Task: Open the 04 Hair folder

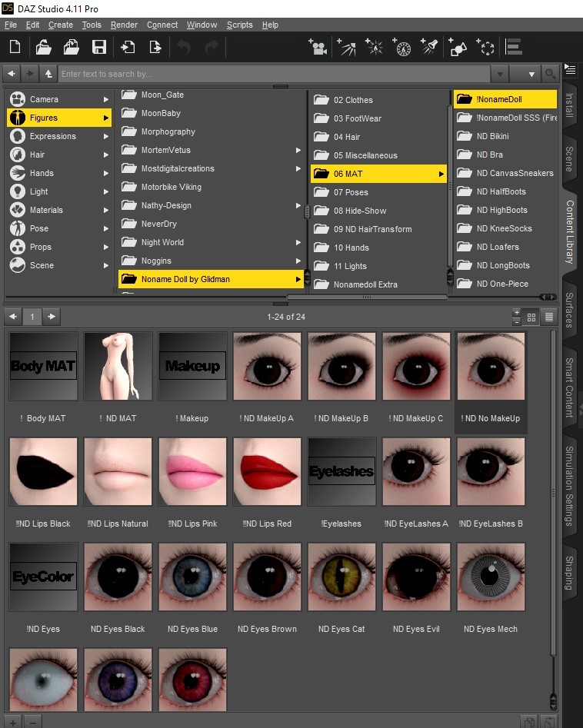Action: tap(378, 137)
